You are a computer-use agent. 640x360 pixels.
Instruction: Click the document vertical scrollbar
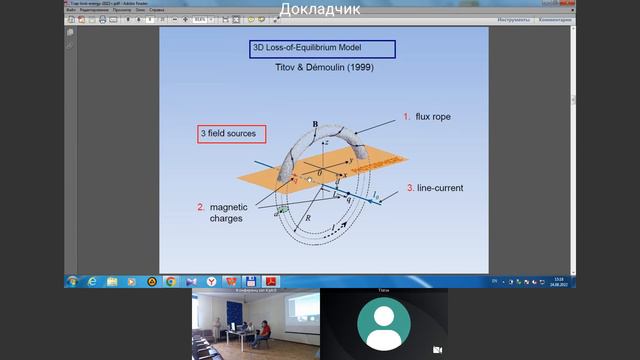573,150
